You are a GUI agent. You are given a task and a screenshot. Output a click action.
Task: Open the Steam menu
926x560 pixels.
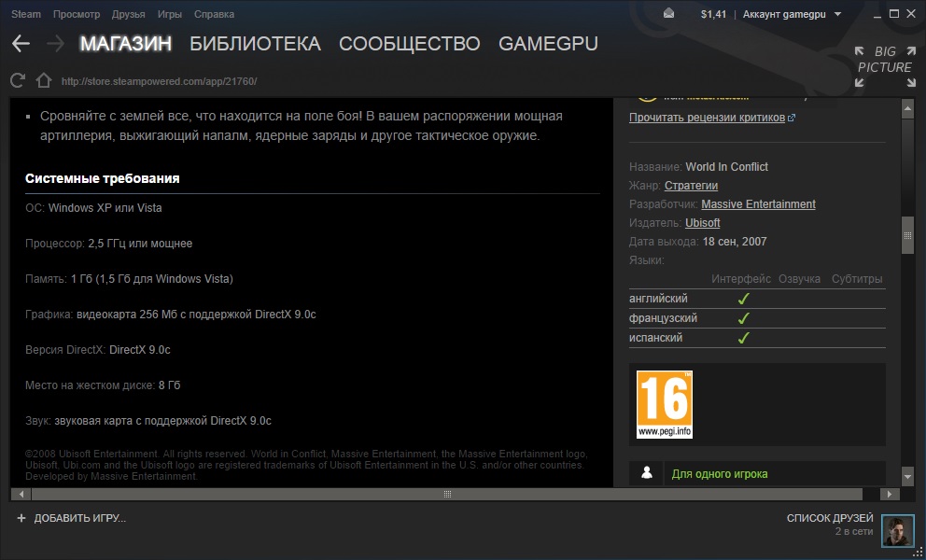coord(26,14)
